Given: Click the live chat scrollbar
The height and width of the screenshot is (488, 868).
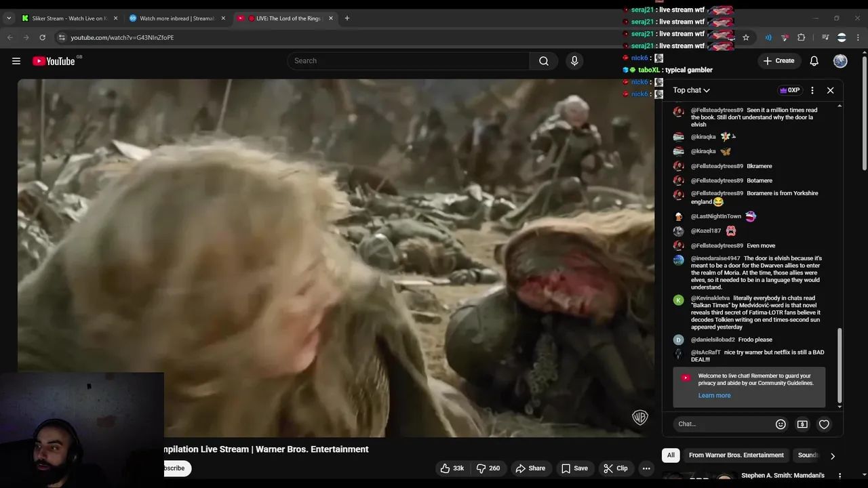Looking at the screenshot, I should click(840, 365).
